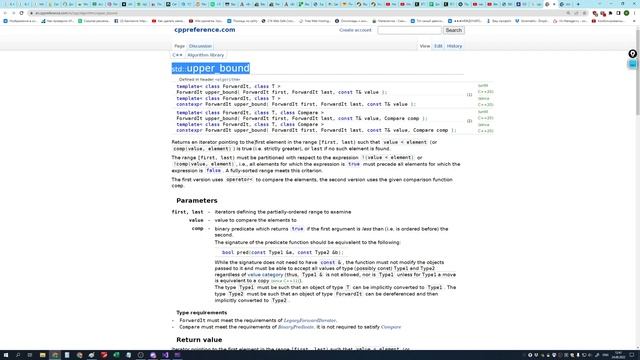
Task: Open a new tab with the plus button
Action: [578, 4]
